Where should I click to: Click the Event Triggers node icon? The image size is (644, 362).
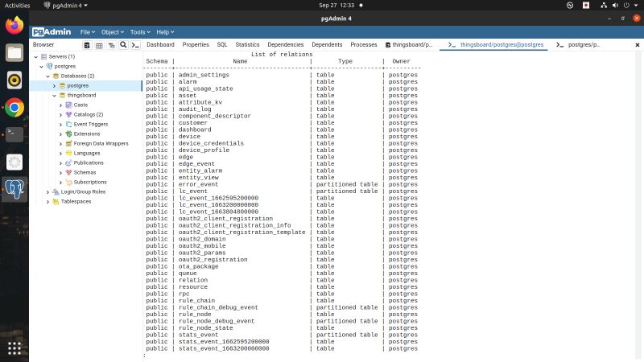68,125
